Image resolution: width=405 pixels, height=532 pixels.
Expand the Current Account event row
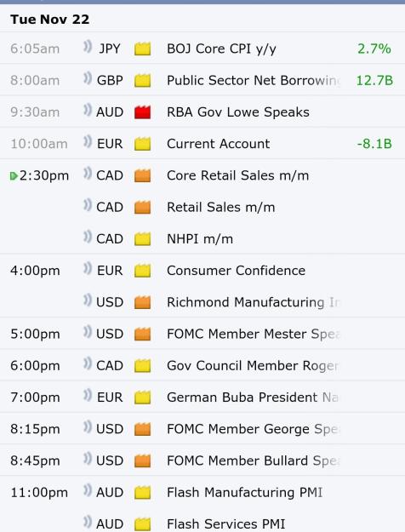202,144
